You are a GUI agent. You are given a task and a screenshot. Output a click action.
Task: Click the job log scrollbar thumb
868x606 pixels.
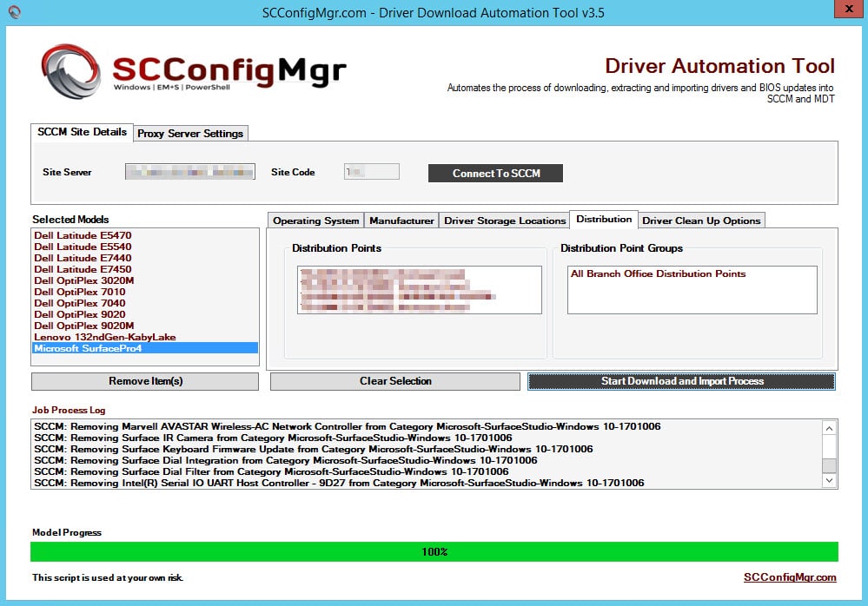point(829,465)
